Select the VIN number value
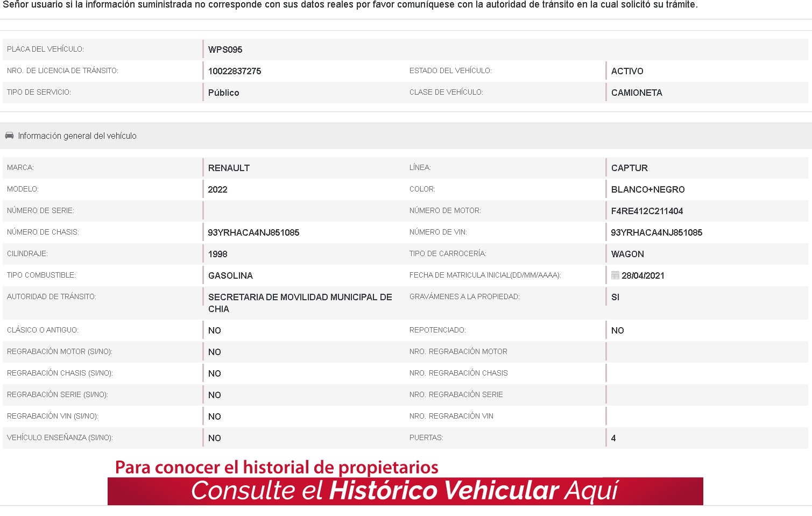The image size is (812, 516). [656, 232]
